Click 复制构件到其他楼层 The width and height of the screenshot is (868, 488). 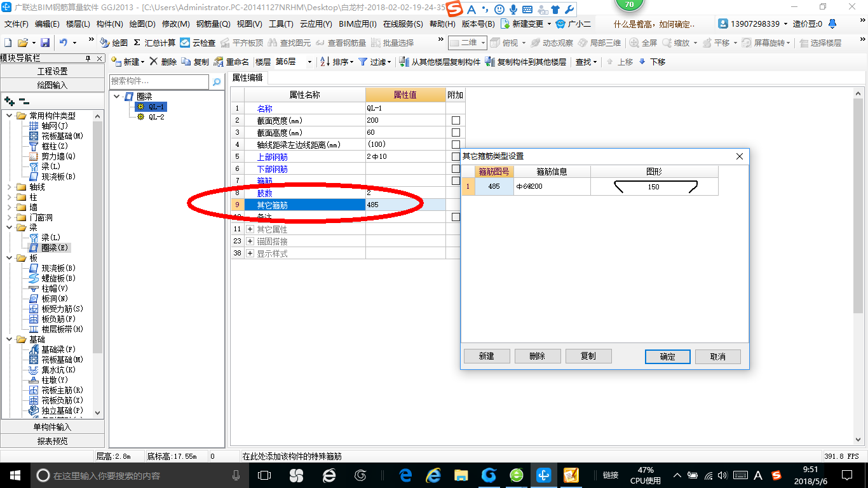[526, 62]
